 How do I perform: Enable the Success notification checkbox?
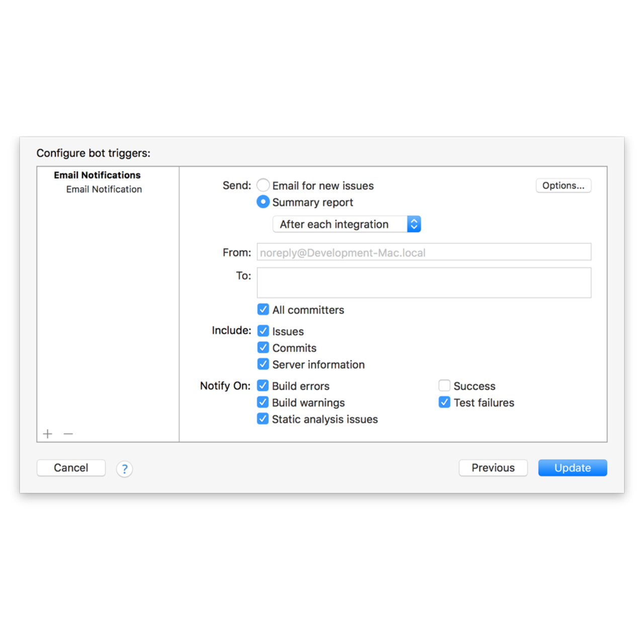click(444, 386)
